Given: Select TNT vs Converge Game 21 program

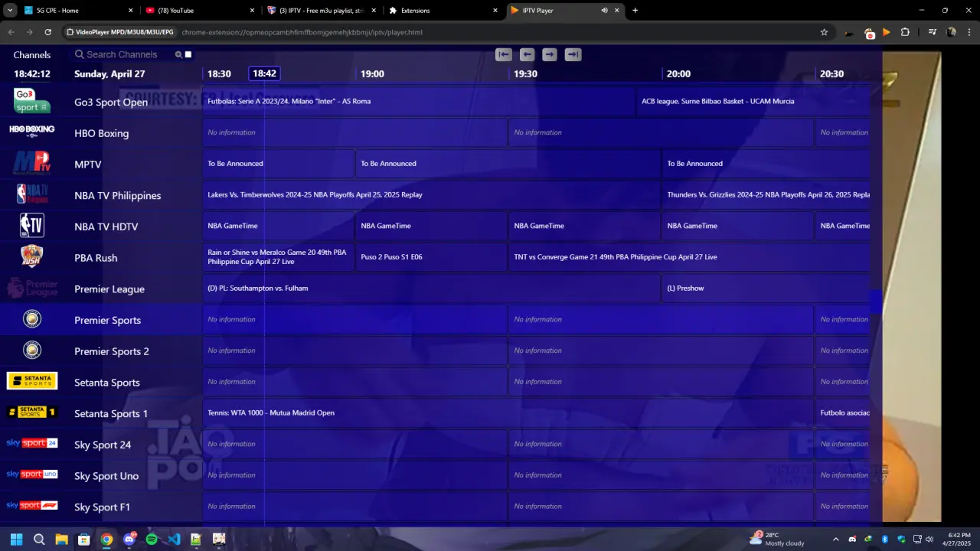Looking at the screenshot, I should 689,256.
